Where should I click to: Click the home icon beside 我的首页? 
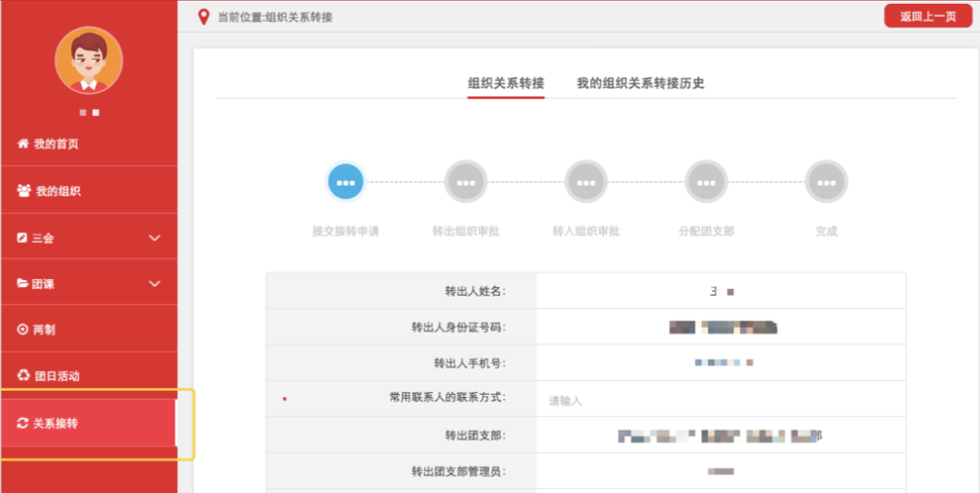click(x=23, y=144)
